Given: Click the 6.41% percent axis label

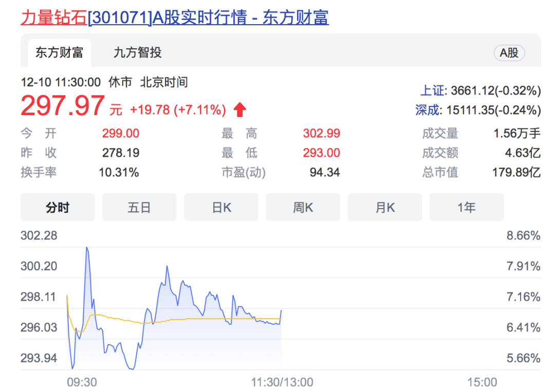Looking at the screenshot, I should tap(524, 328).
